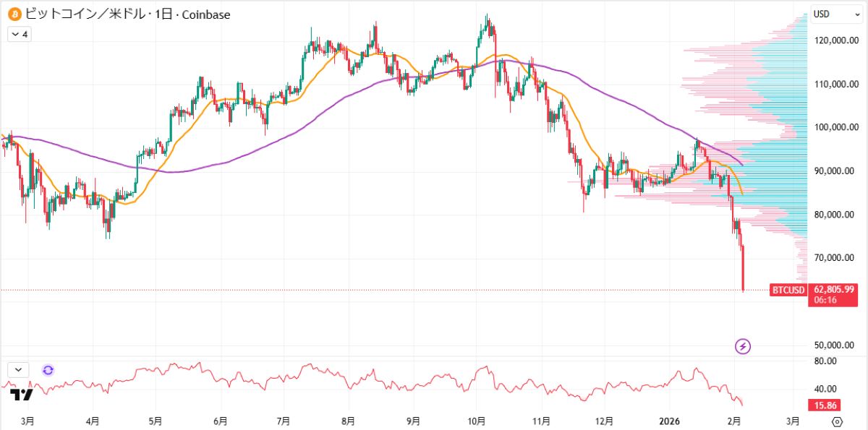Click the purple lightning bolt event marker

743,347
